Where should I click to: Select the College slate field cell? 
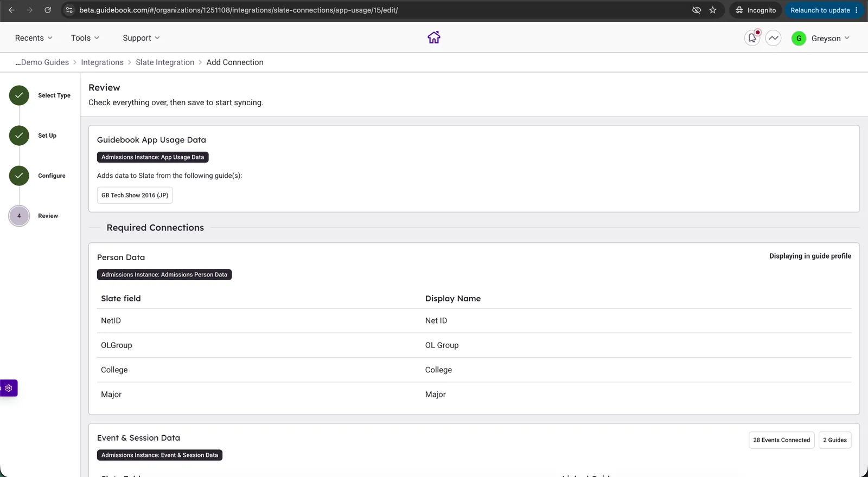[x=114, y=370]
